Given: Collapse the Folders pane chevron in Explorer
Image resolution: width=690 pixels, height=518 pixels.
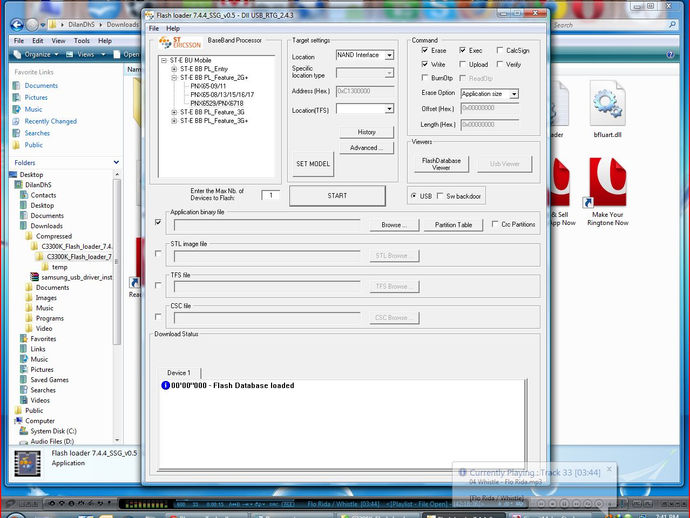Looking at the screenshot, I should pos(116,162).
